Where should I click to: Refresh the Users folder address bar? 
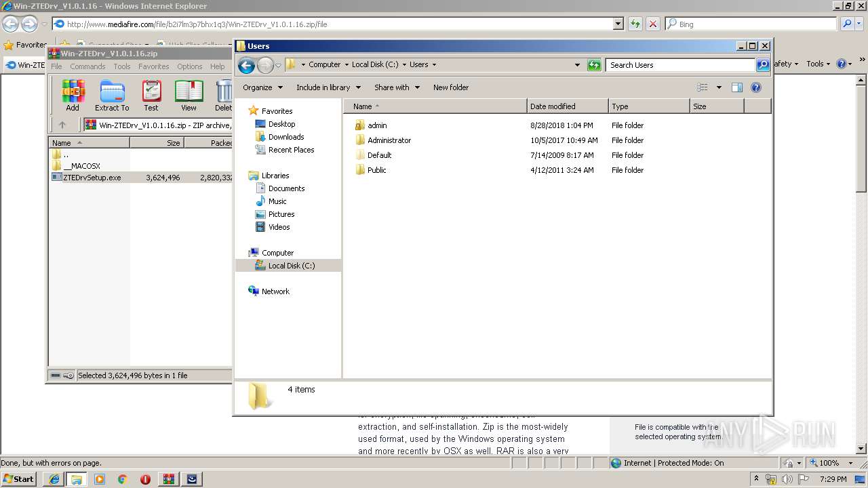[594, 65]
